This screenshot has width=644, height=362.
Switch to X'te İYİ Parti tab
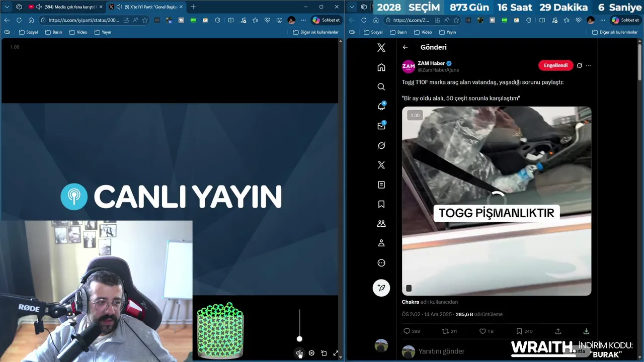tap(146, 7)
